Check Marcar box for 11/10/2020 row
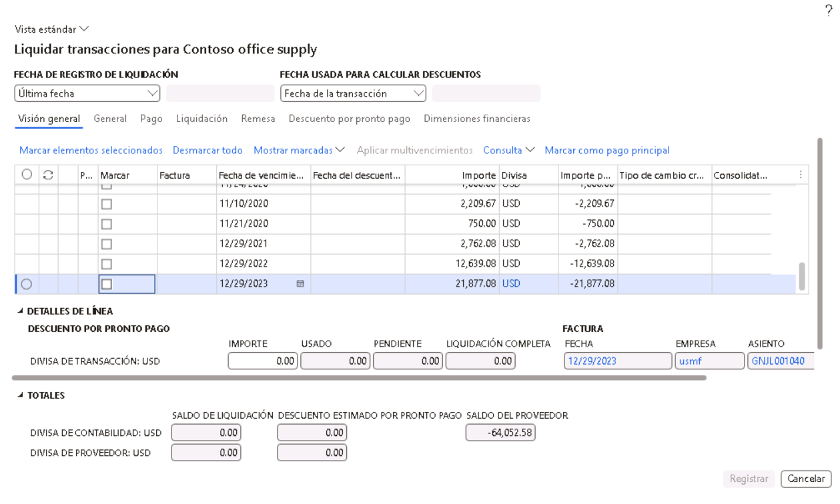Viewport: 840px width, 504px height. tap(105, 204)
